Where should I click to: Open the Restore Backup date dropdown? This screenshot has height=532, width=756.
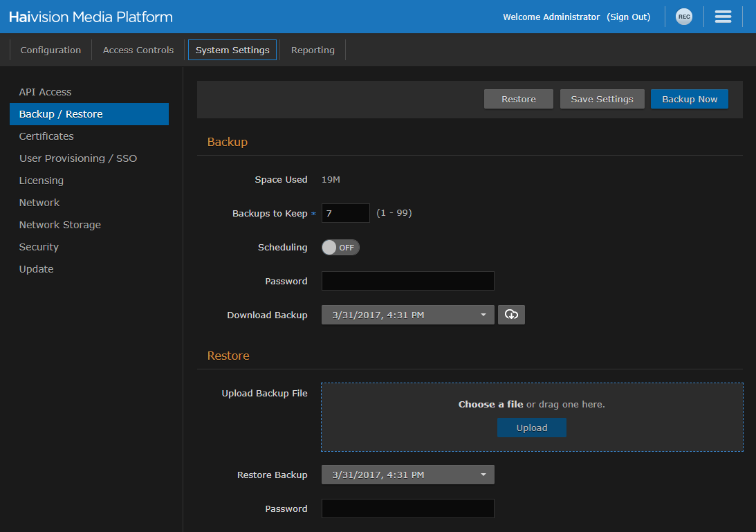point(407,475)
